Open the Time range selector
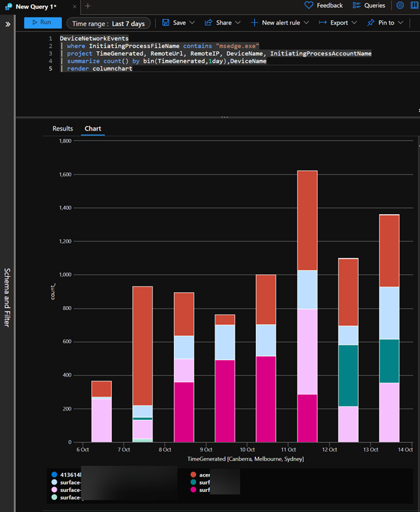The width and height of the screenshot is (420, 512). (108, 23)
